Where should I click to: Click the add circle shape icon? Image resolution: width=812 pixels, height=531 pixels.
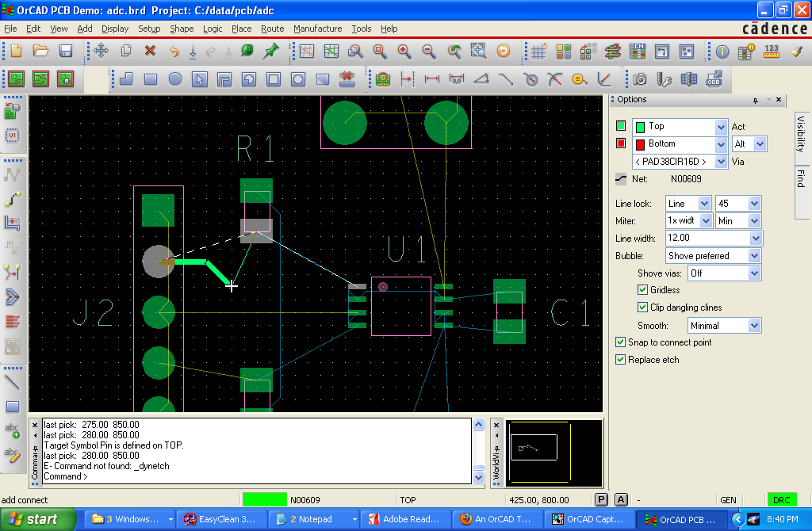175,79
